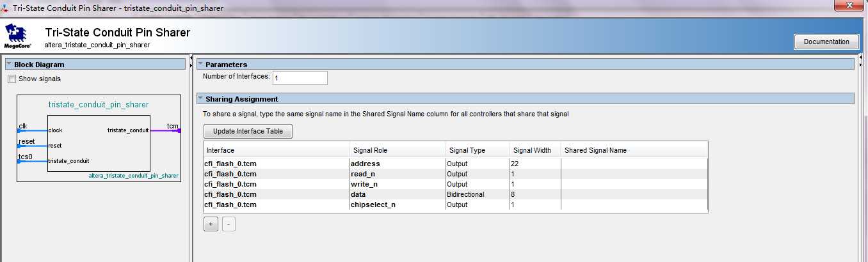Edit Shared Signal Name cell for data row
The image size is (868, 262).
pyautogui.click(x=634, y=194)
